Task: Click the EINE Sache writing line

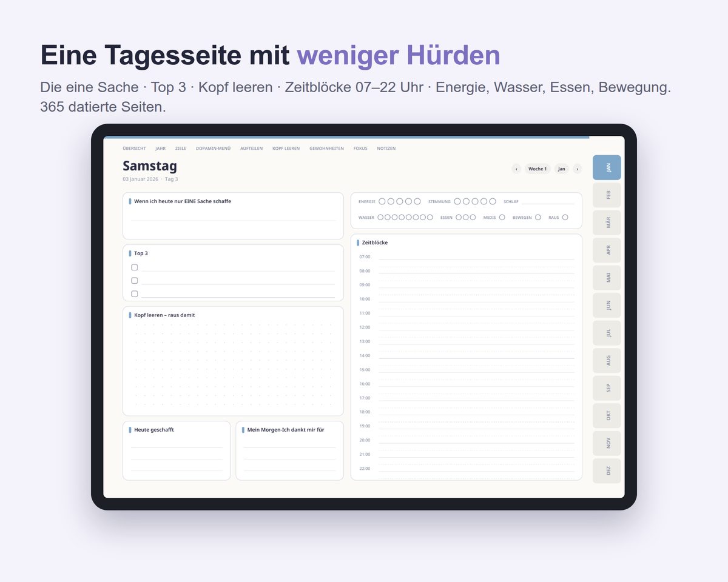Action: 234,221
